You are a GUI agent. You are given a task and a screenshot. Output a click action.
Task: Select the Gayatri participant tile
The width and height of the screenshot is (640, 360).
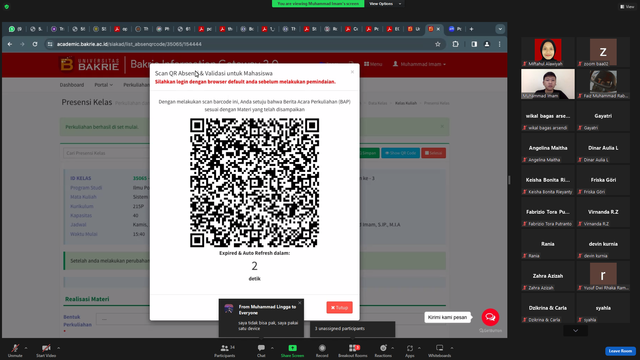click(603, 116)
